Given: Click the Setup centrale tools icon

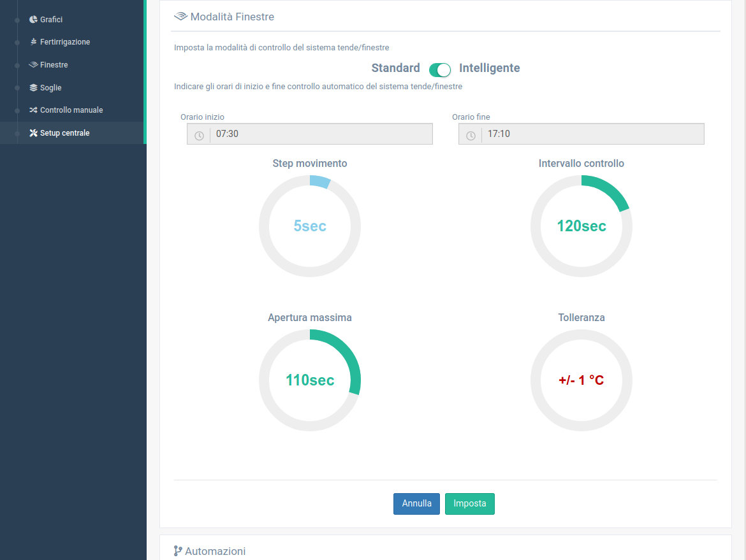Looking at the screenshot, I should pos(33,133).
